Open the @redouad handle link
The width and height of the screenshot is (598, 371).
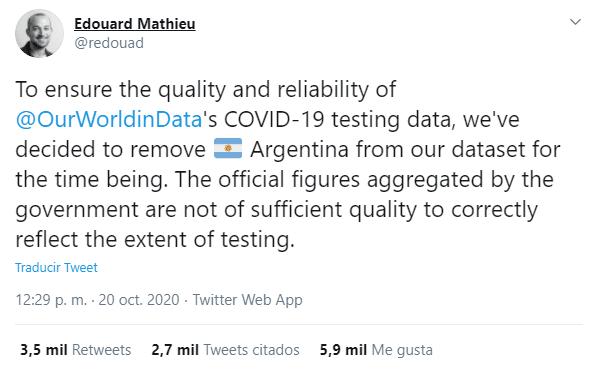109,43
